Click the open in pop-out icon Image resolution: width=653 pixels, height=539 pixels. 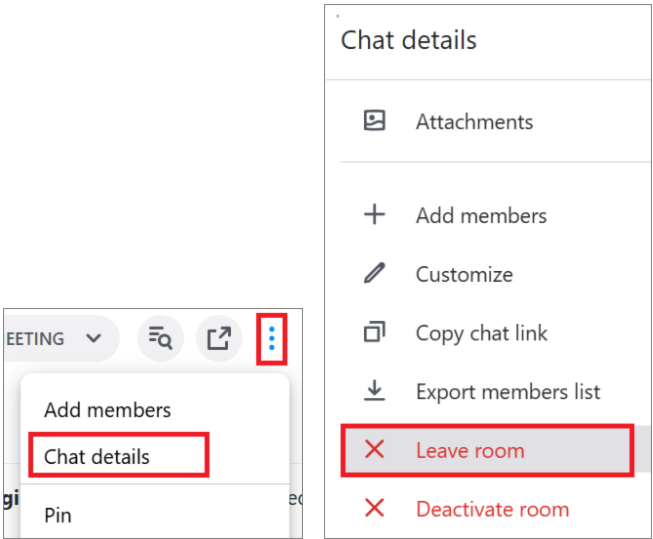pyautogui.click(x=218, y=339)
